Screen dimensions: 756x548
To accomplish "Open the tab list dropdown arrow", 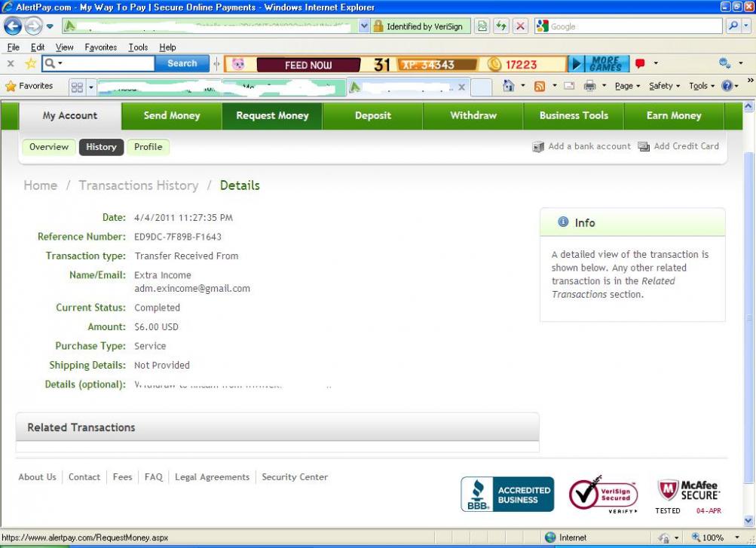I will point(90,87).
